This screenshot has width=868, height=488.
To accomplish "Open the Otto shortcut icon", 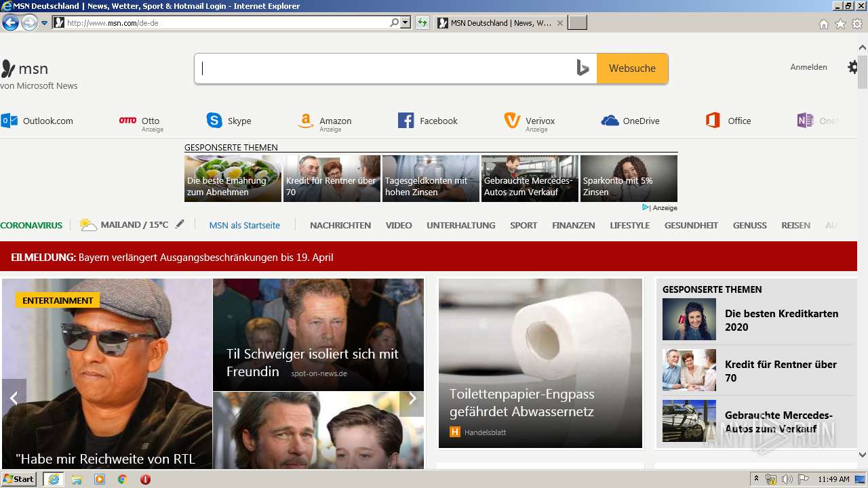I will 127,120.
